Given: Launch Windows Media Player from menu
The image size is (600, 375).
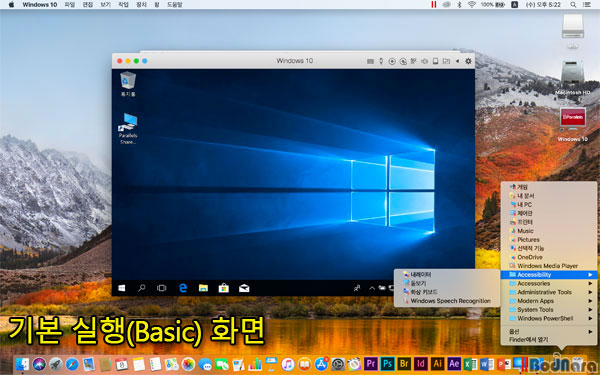Looking at the screenshot, I should coord(549,266).
